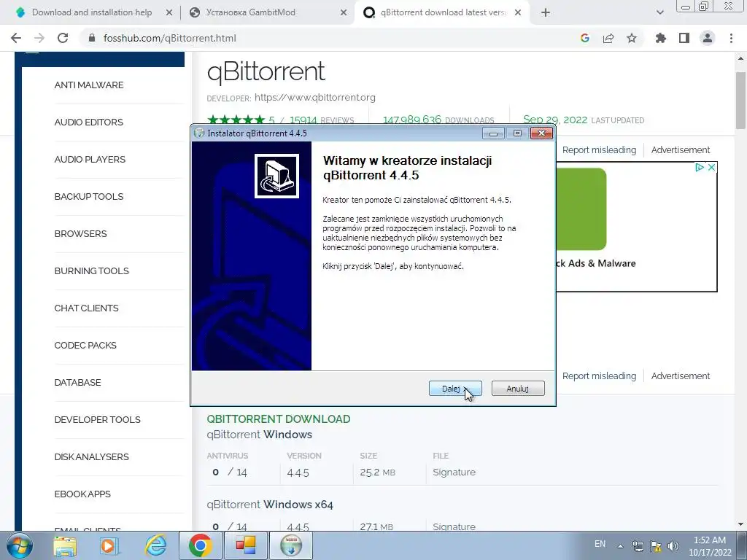Open the BURNING TOOLS category
Image resolution: width=747 pixels, height=560 pixels.
pos(91,271)
